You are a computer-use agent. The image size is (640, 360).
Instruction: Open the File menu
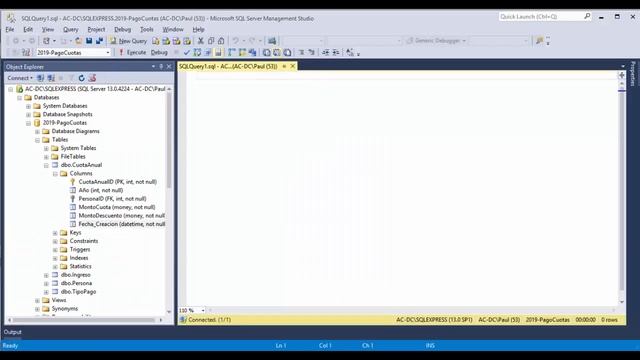point(10,29)
